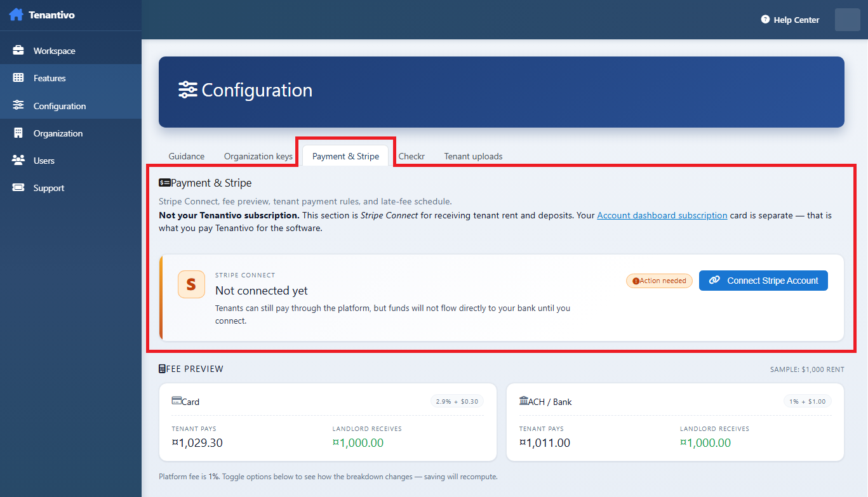868x497 pixels.
Task: Click the Action needed badge
Action: (659, 281)
